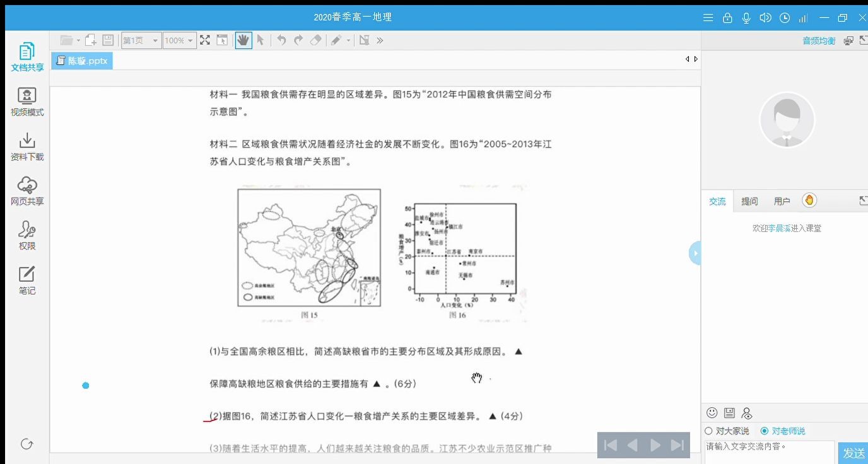Click the clear annotations trash icon
Screen dimensions: 868x464
click(x=364, y=40)
